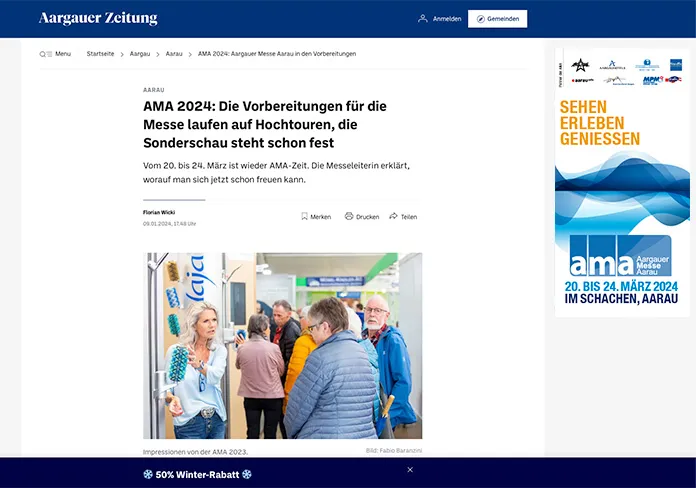Click the 'SEHEN ERLEBEN GENIESSEN' ad text
The height and width of the screenshot is (488, 696).
point(600,123)
